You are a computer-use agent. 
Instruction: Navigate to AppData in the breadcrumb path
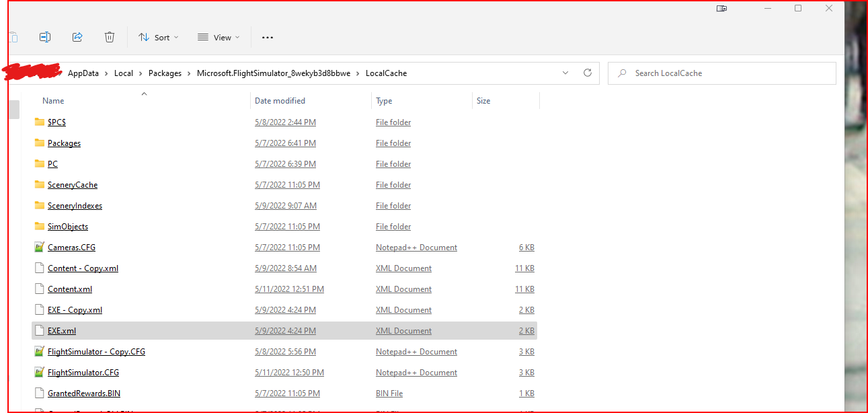coord(83,73)
